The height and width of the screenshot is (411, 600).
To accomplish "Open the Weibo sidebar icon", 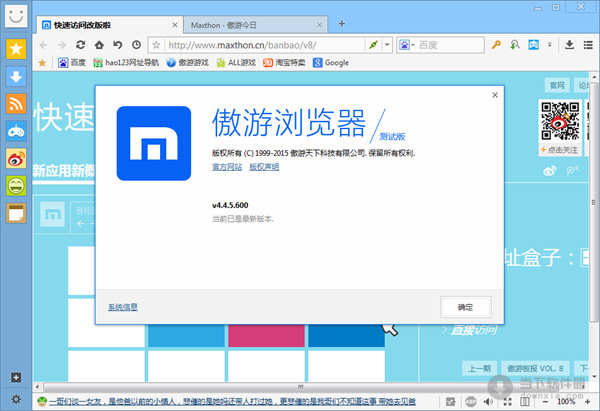I will (16, 158).
